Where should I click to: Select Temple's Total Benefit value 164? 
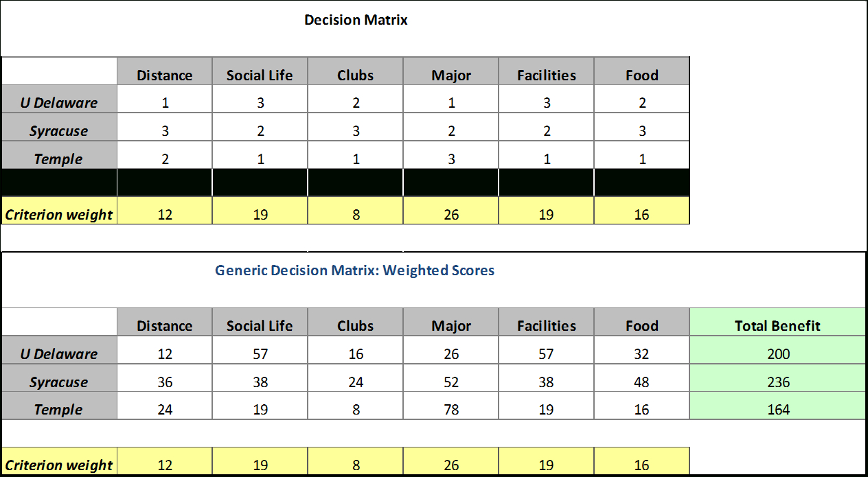pyautogui.click(x=779, y=410)
